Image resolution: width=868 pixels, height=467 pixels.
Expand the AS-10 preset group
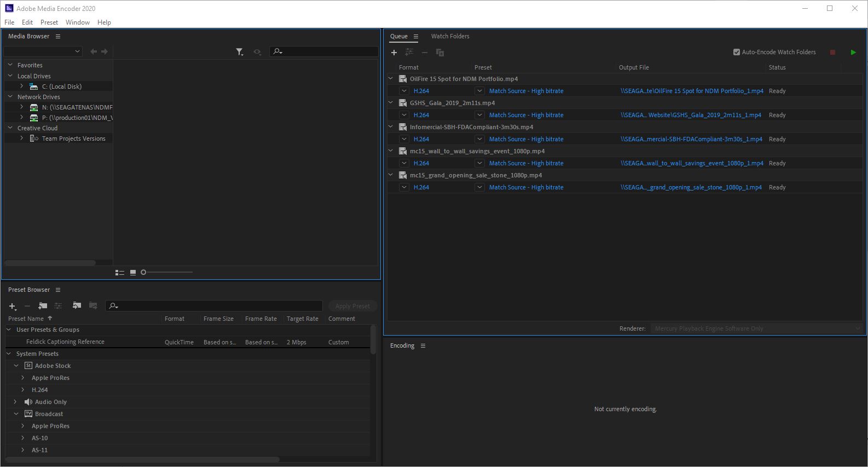(22, 439)
